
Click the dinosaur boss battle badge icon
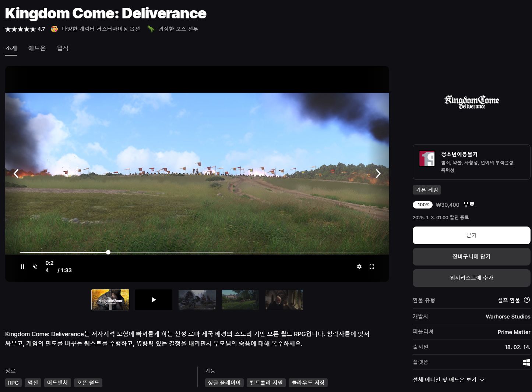151,29
